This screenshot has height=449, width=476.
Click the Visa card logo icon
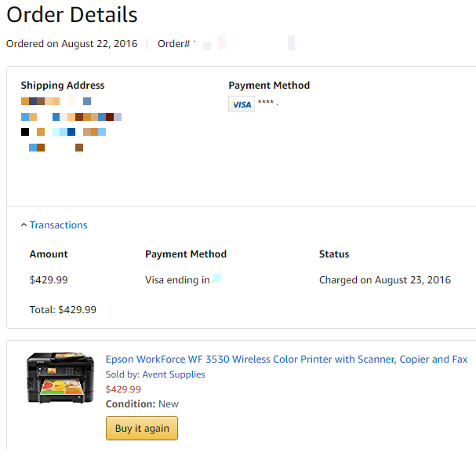(242, 104)
